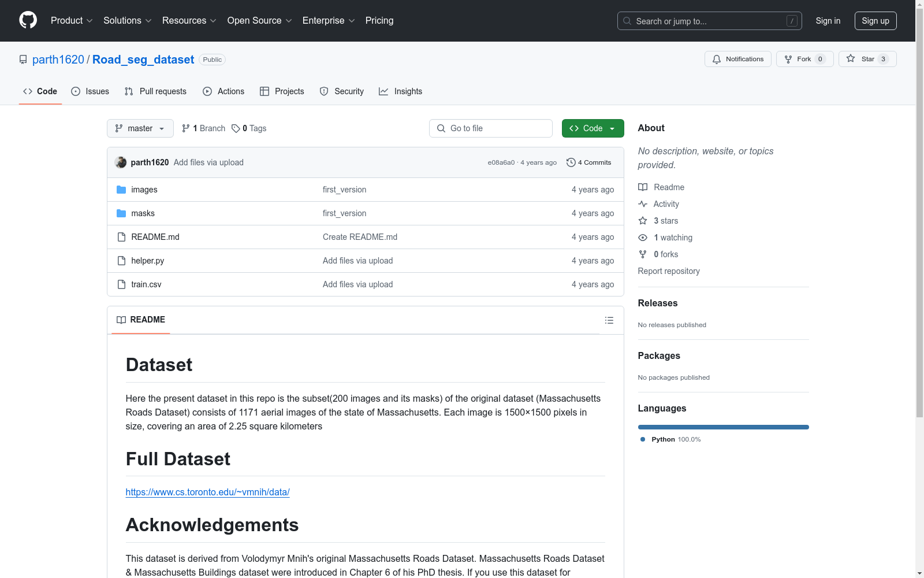Viewport: 924px width, 578px height.
Task: Open the master branch dropdown
Action: coord(140,128)
